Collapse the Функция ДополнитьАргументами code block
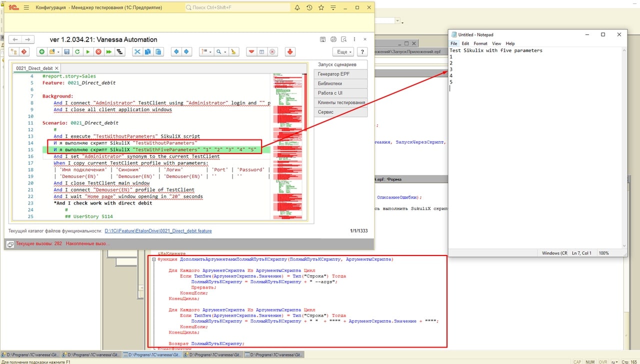This screenshot has height=364, width=640. (153, 259)
